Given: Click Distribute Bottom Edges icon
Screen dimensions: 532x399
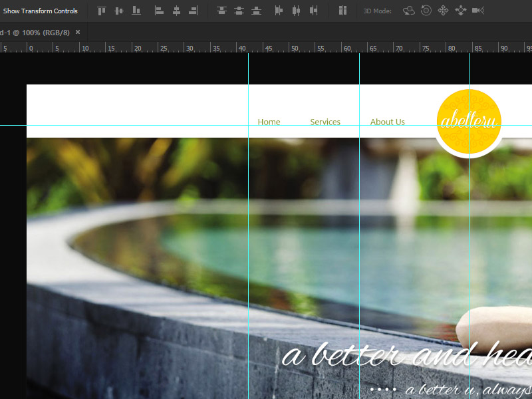Looking at the screenshot, I should pos(256,11).
